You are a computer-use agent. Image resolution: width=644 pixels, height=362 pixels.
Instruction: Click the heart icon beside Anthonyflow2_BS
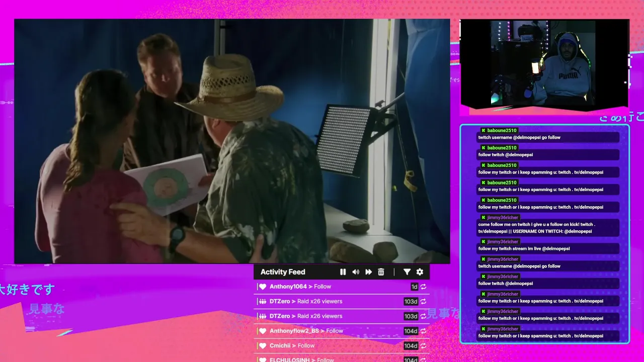pos(262,331)
